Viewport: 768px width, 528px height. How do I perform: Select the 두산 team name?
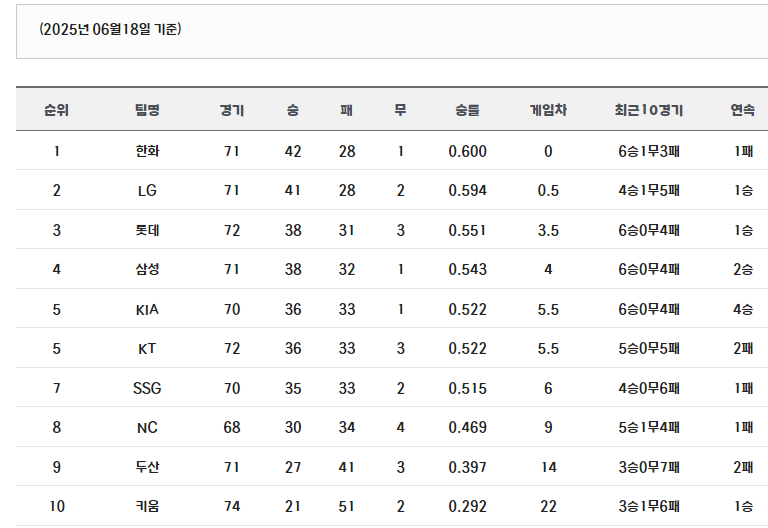pos(147,467)
